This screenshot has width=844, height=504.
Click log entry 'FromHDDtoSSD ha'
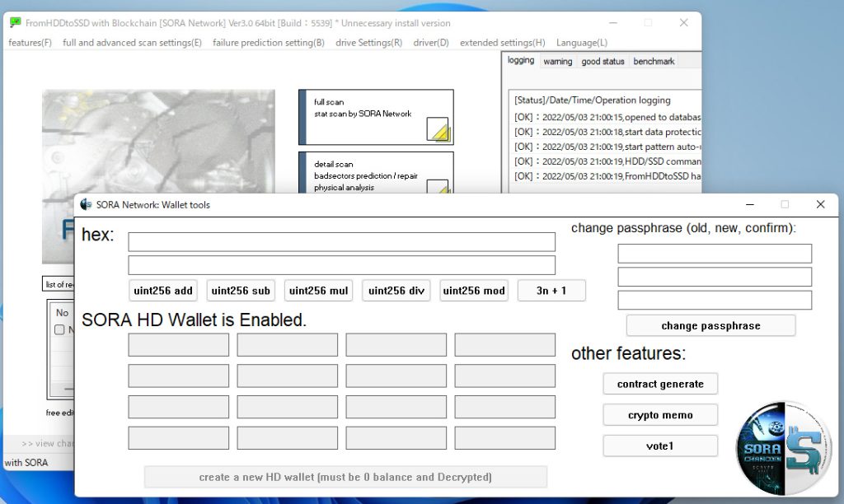607,176
